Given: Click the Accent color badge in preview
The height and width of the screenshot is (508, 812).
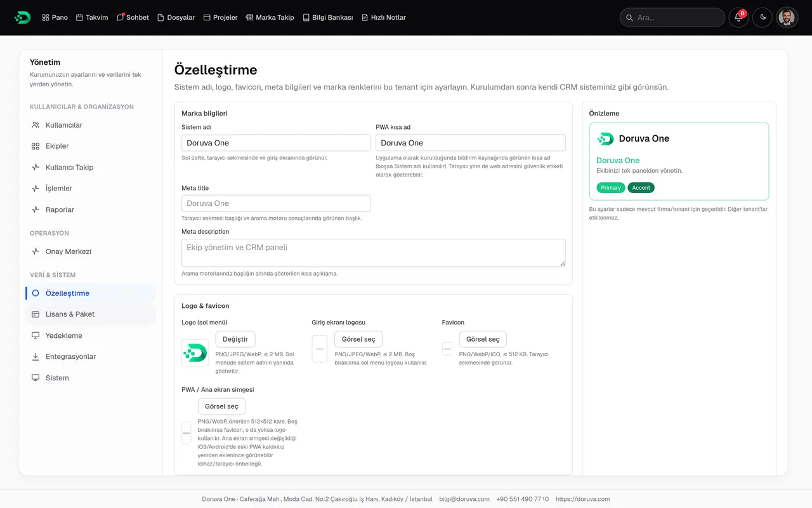Looking at the screenshot, I should [641, 188].
